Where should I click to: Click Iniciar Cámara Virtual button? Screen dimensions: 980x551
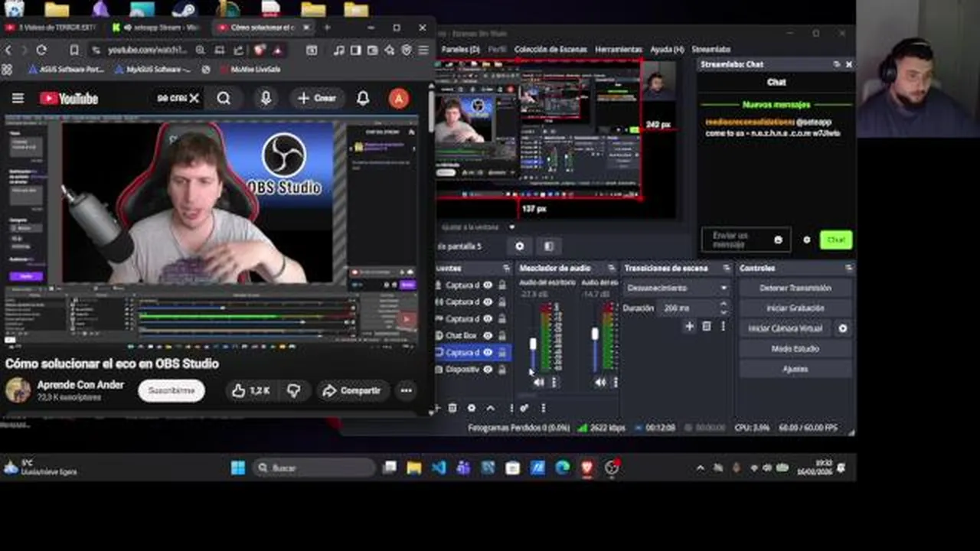point(786,328)
